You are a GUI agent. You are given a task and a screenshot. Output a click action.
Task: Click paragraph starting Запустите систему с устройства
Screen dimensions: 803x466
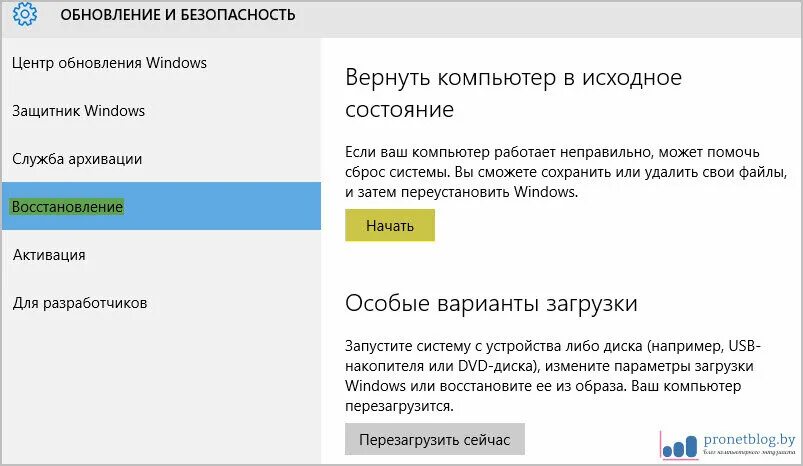[x=553, y=376]
